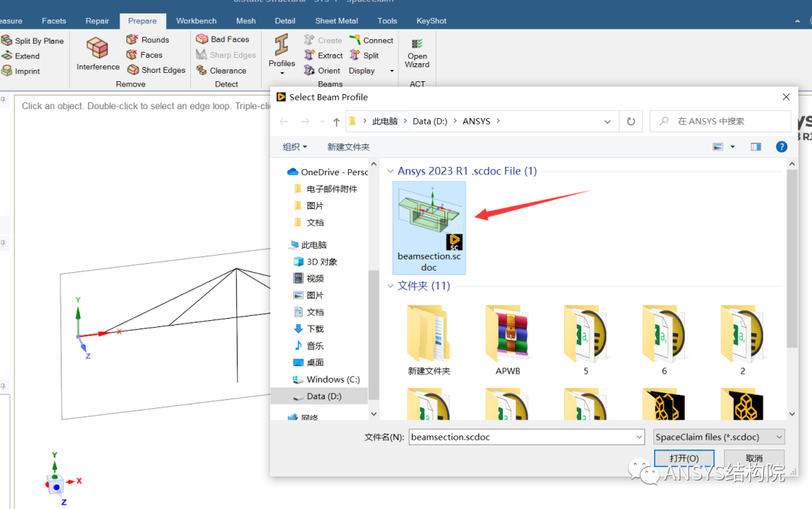The height and width of the screenshot is (509, 812).
Task: Detect Bad Faces
Action: pyautogui.click(x=223, y=39)
